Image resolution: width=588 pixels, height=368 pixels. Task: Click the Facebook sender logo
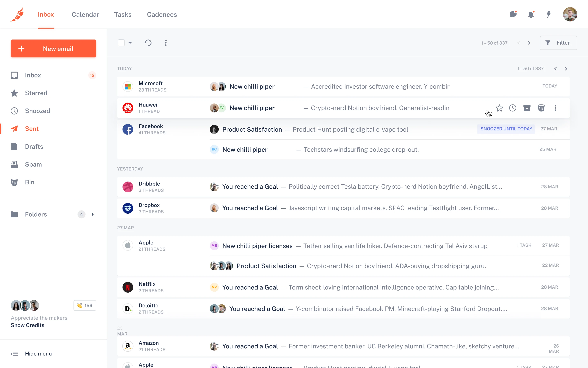[x=128, y=129]
